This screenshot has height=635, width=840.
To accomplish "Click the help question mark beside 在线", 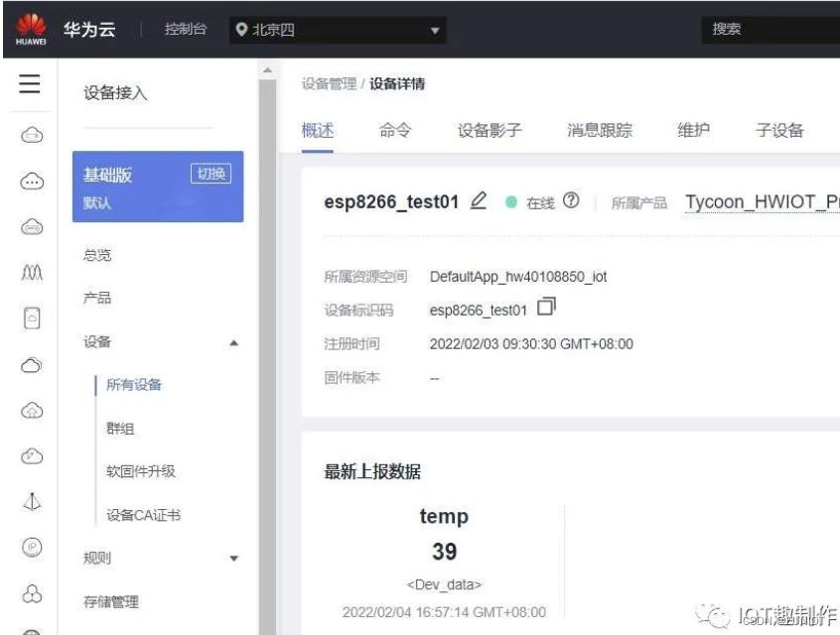I will pyautogui.click(x=571, y=200).
